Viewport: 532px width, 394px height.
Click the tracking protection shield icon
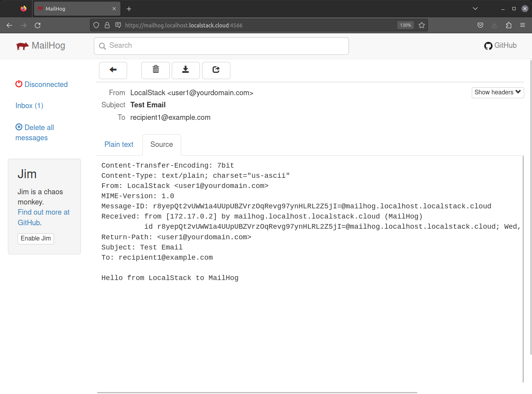(96, 25)
